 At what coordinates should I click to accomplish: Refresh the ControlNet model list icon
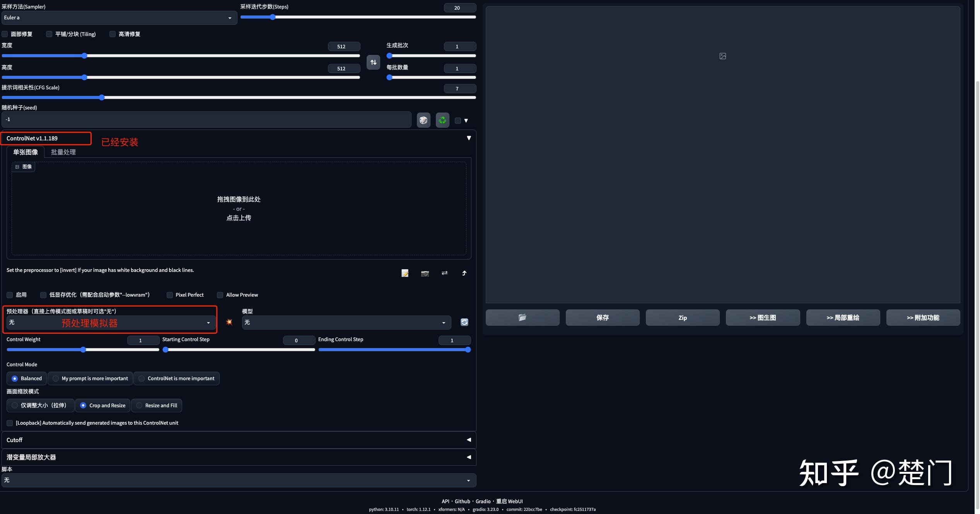[464, 322]
